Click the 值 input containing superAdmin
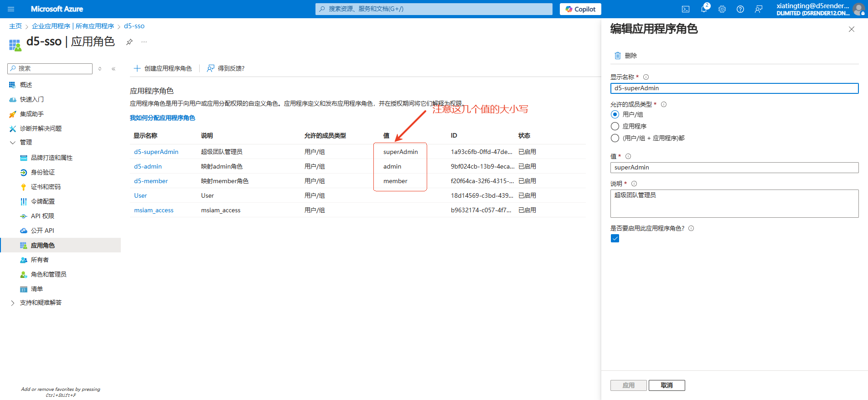Image resolution: width=868 pixels, height=400 pixels. 734,168
